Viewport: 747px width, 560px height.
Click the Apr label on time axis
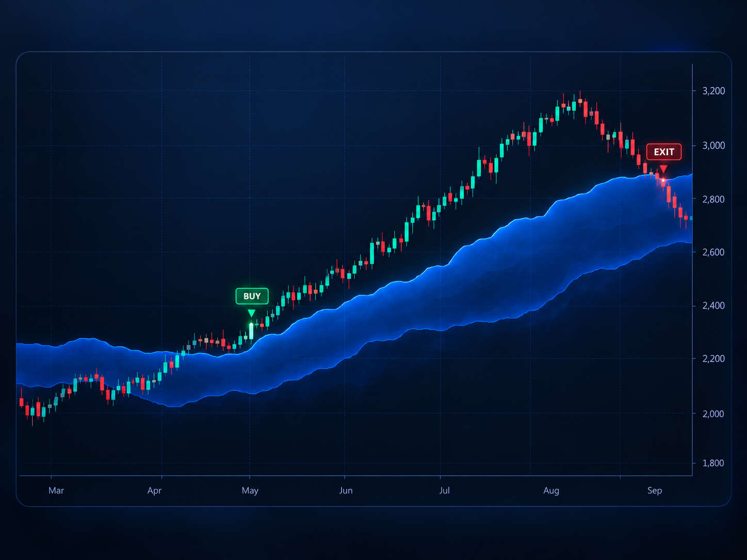point(154,490)
